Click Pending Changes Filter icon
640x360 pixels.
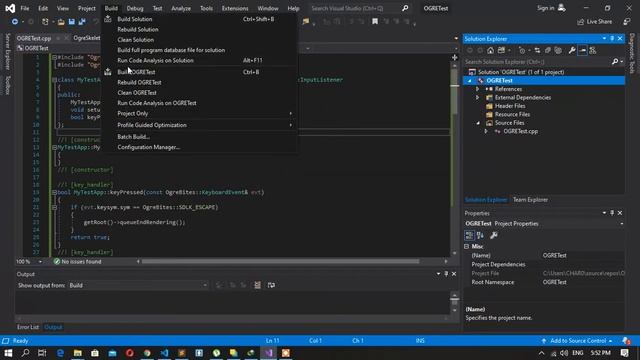coord(522,50)
